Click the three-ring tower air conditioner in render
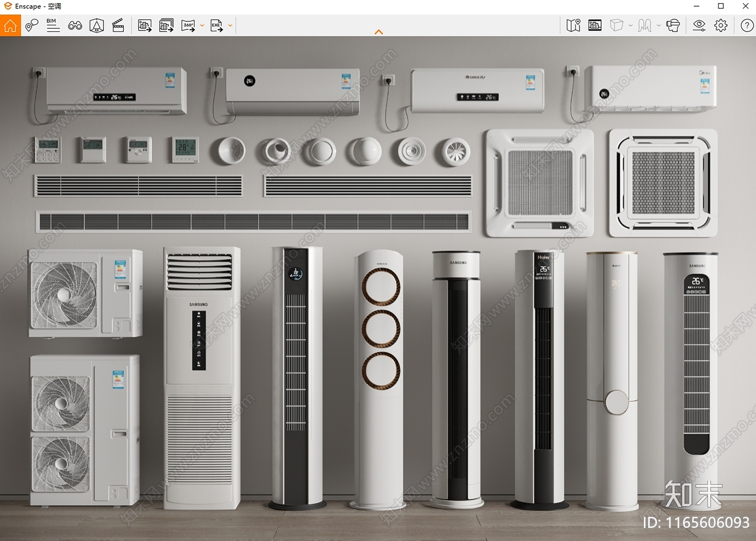The height and width of the screenshot is (541, 756). pyautogui.click(x=379, y=380)
